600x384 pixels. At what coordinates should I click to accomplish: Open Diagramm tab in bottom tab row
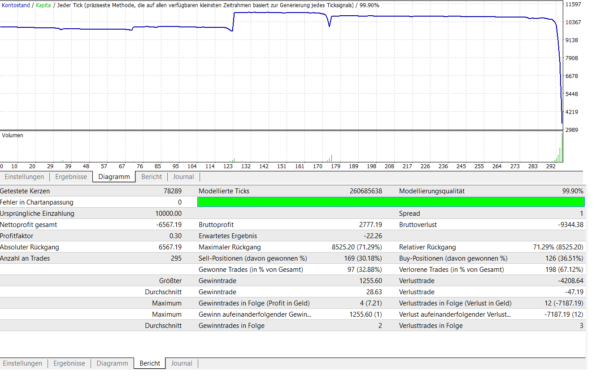click(x=112, y=363)
